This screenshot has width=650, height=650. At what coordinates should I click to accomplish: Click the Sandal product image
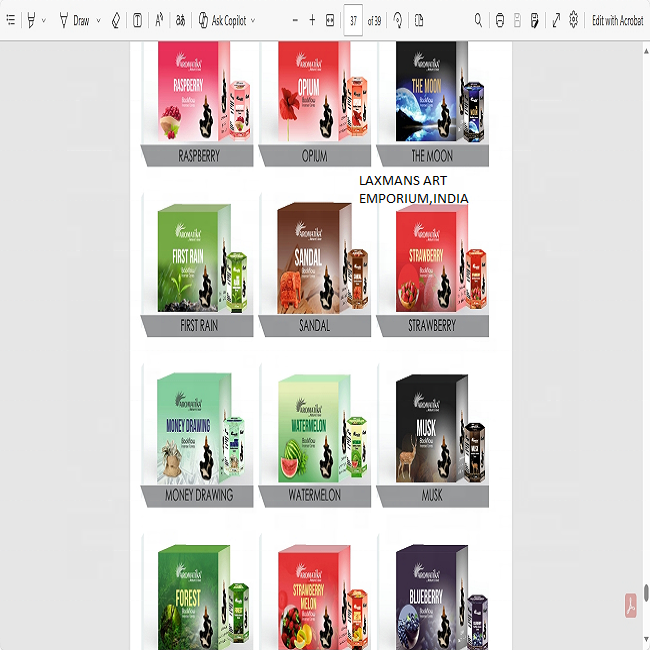point(323,258)
